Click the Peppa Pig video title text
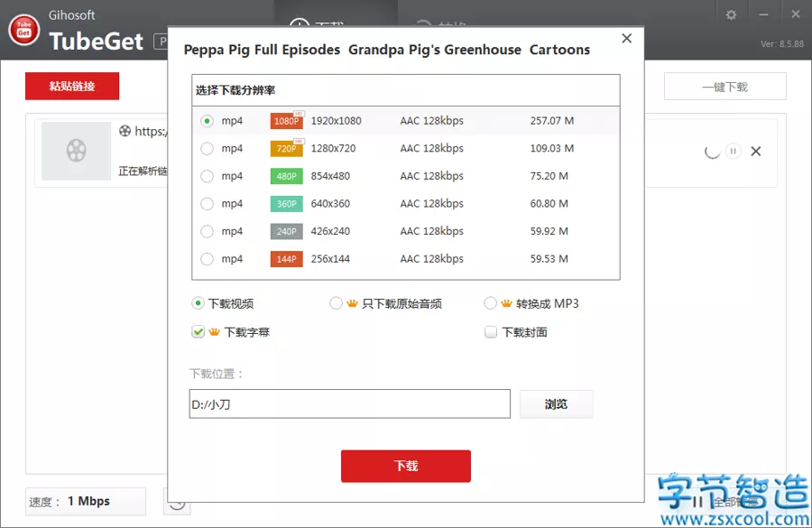This screenshot has height=528, width=812. [x=387, y=50]
